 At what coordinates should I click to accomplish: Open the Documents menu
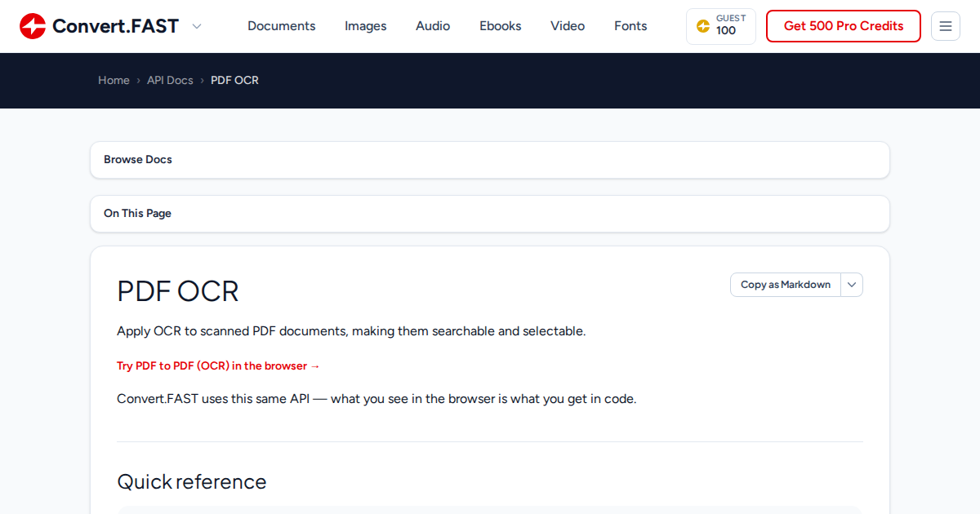tap(282, 26)
